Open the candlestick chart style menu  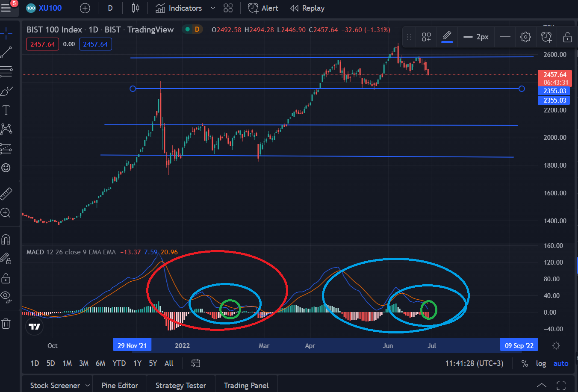(x=136, y=8)
